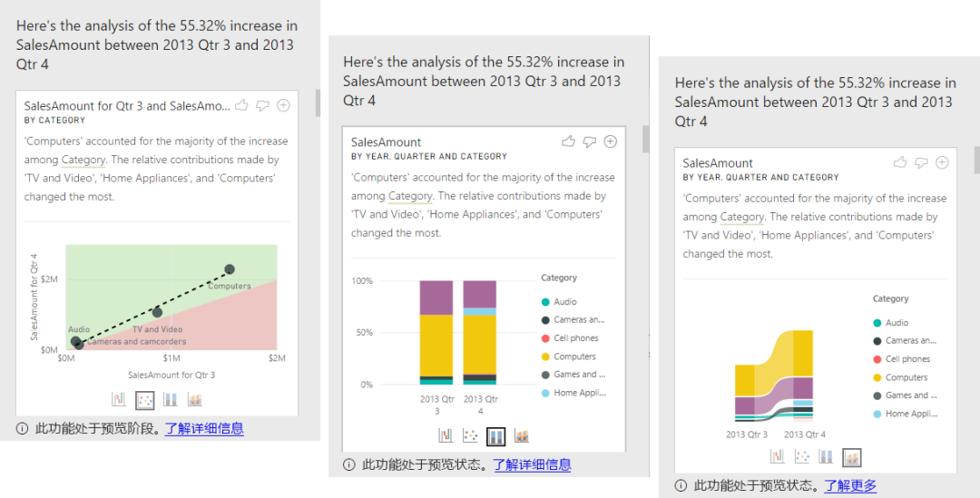The height and width of the screenshot is (498, 980).
Task: Switch left card to ribbon chart view
Action: 194,399
